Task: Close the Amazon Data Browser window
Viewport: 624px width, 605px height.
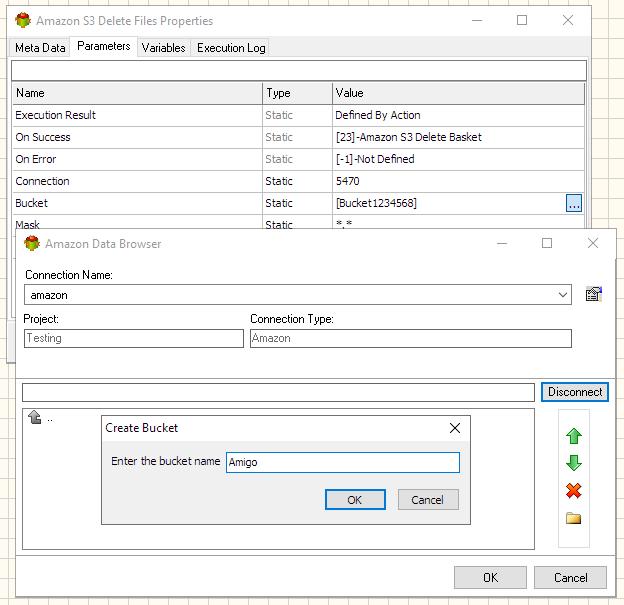Action: point(593,243)
